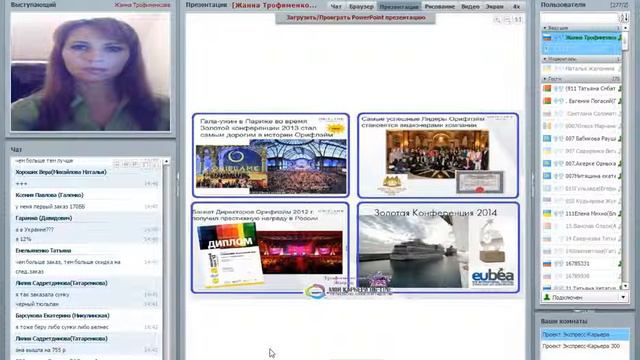Click presenter name Жанна Трофименко above webcam
Image resolution: width=640 pixels, height=360 pixels.
142,5
